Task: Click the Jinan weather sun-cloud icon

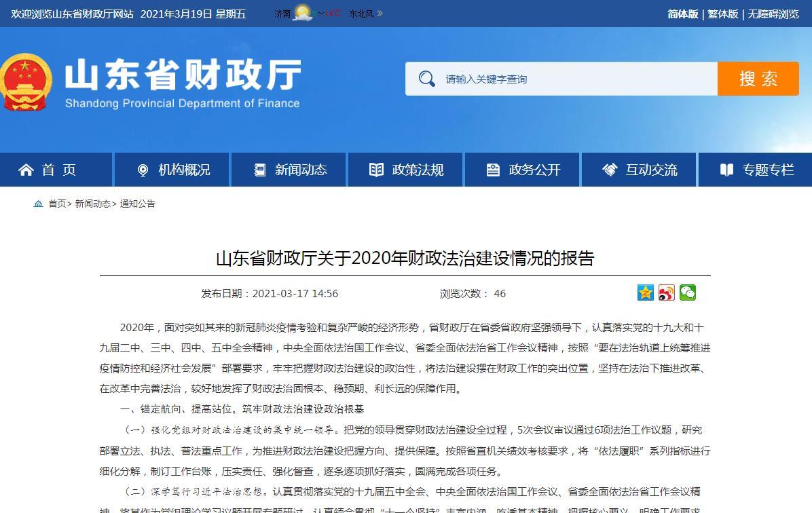Action: click(x=302, y=14)
